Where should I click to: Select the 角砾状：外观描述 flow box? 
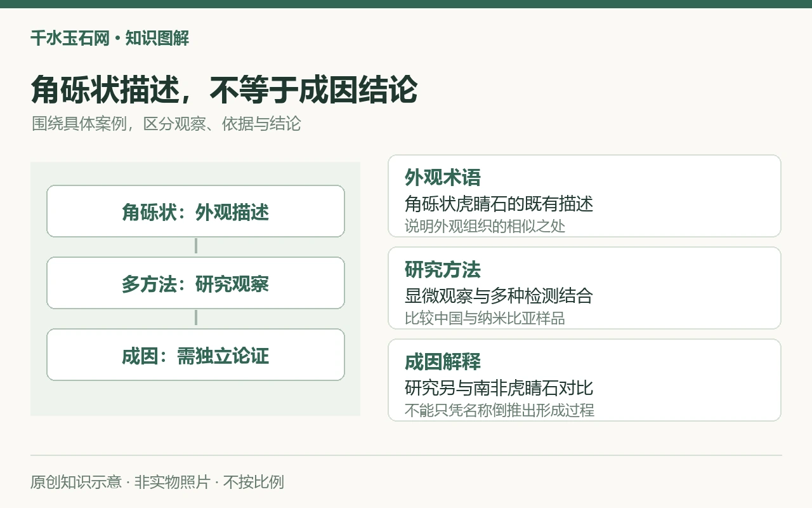pos(195,211)
